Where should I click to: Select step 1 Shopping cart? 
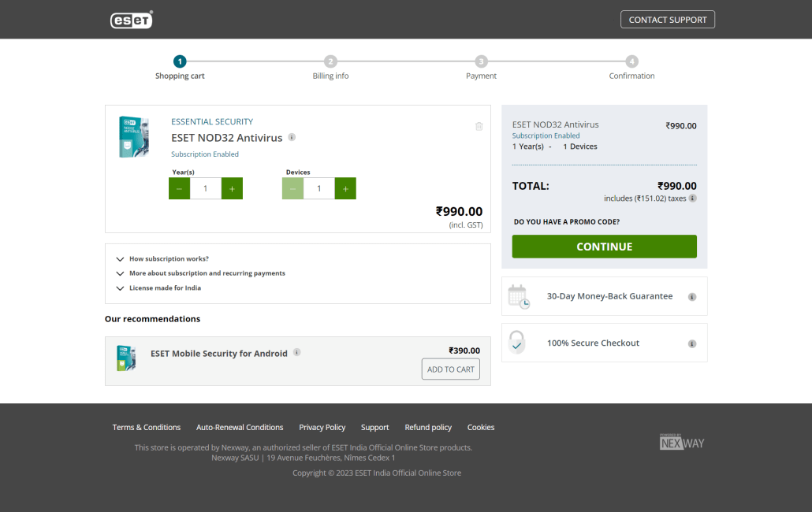[x=180, y=68]
